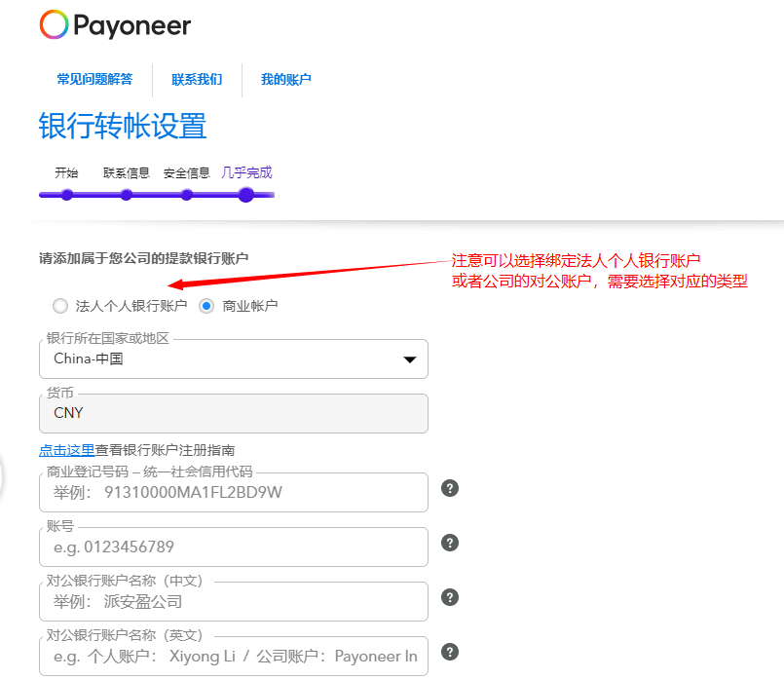Open help for 商业登记号码 field
Screen dimensions: 784x679
click(450, 488)
